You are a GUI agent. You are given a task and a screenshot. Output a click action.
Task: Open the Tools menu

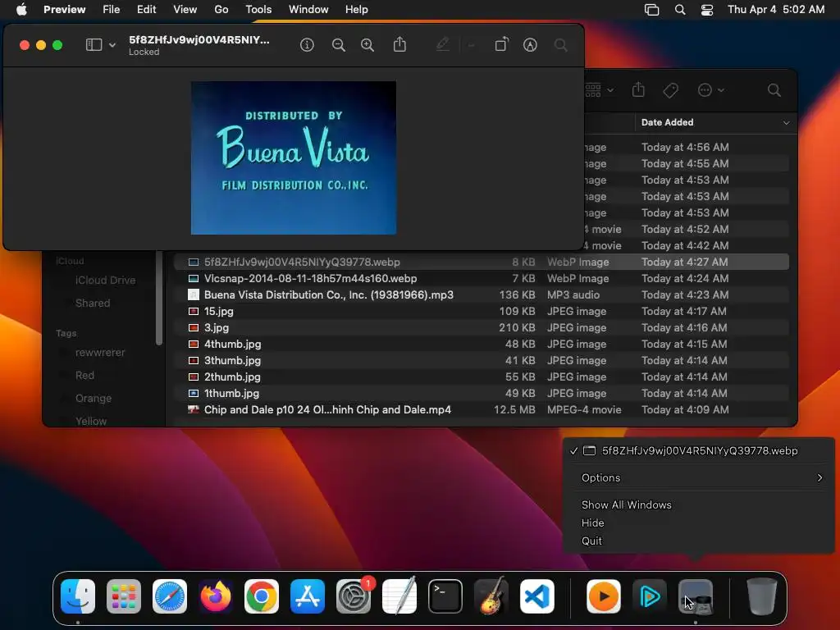click(258, 10)
